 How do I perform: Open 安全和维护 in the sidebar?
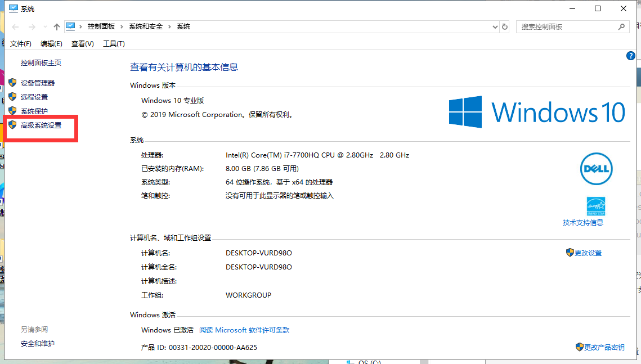coord(37,343)
